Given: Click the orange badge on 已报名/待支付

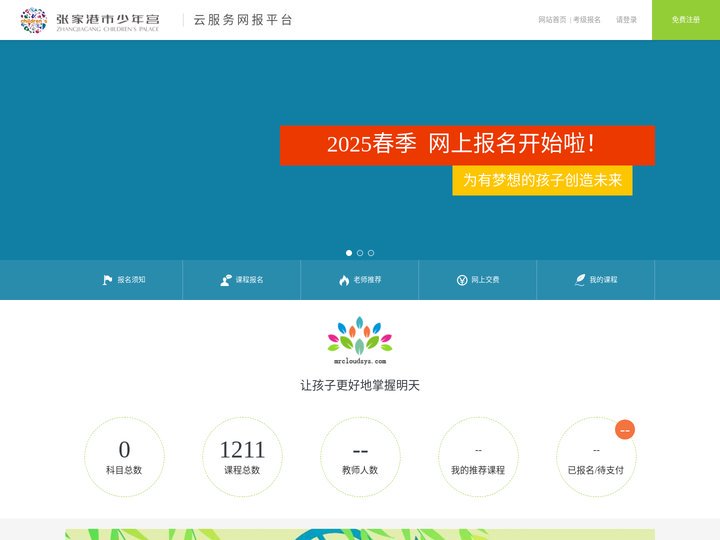Looking at the screenshot, I should click(624, 430).
